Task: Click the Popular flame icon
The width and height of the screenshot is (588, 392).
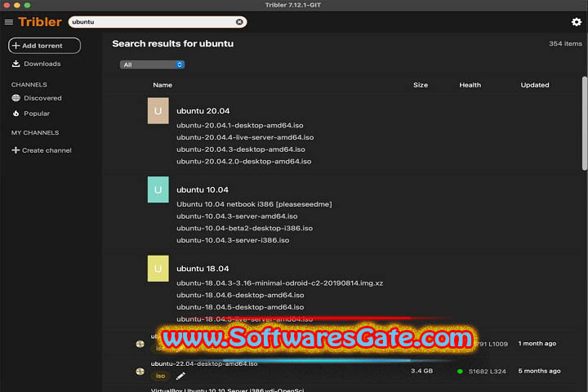Action: click(x=16, y=114)
